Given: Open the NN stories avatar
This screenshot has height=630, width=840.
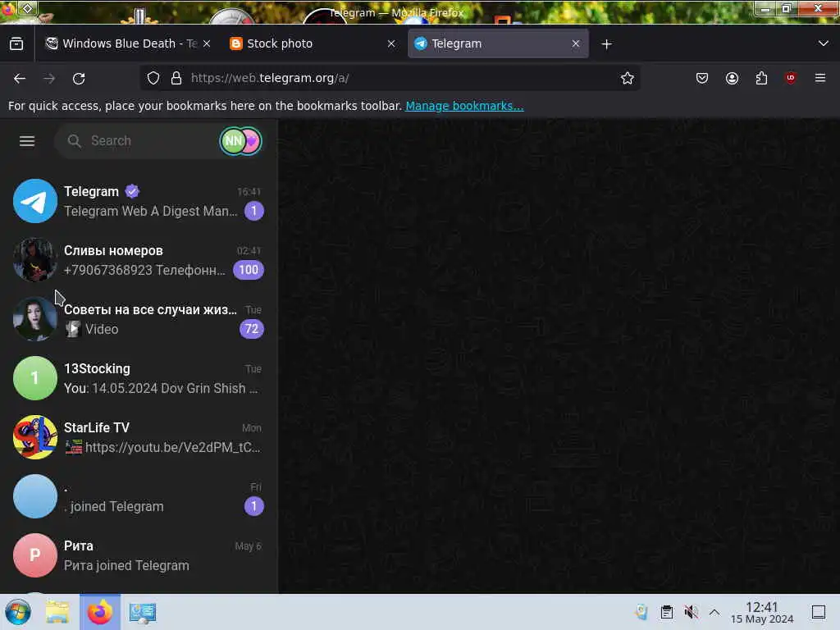Looking at the screenshot, I should tap(233, 141).
